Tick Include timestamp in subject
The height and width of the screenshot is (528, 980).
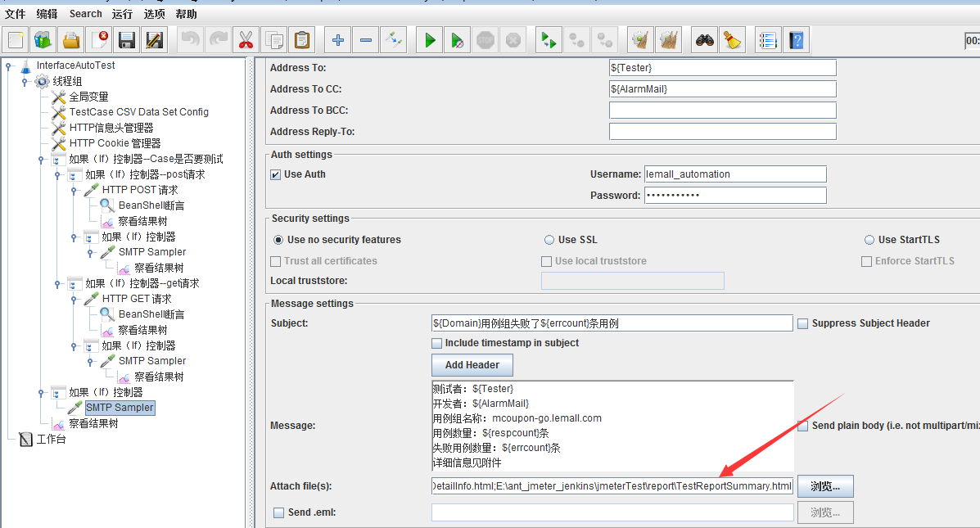coord(437,343)
